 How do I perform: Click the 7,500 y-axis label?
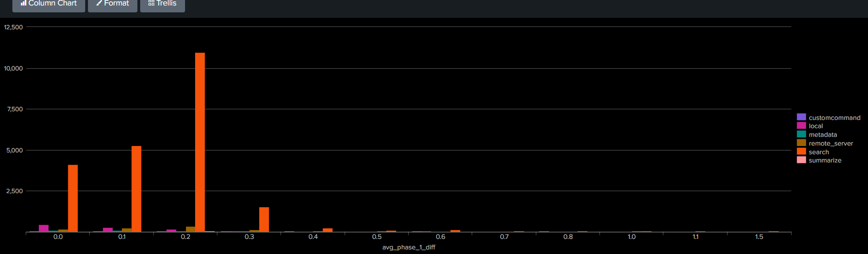(x=15, y=109)
